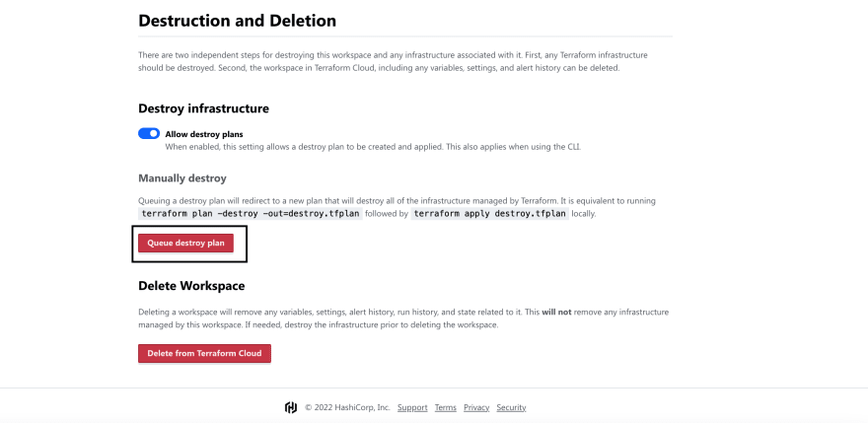Click the bold "will not" text
This screenshot has height=423, width=868.
tap(557, 313)
